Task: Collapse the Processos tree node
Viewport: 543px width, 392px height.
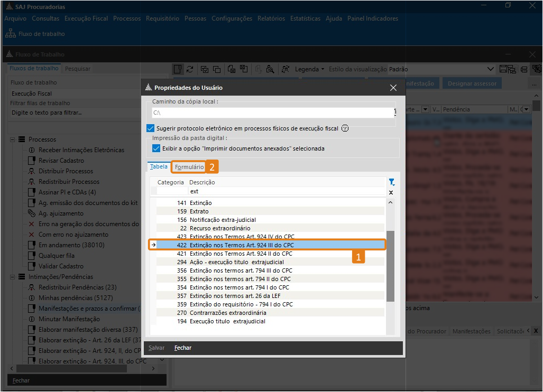Action: (13, 139)
